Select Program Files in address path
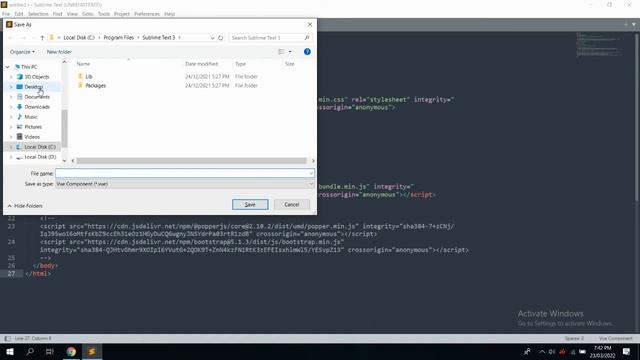Screen dimensions: 640x360 (x=118, y=38)
